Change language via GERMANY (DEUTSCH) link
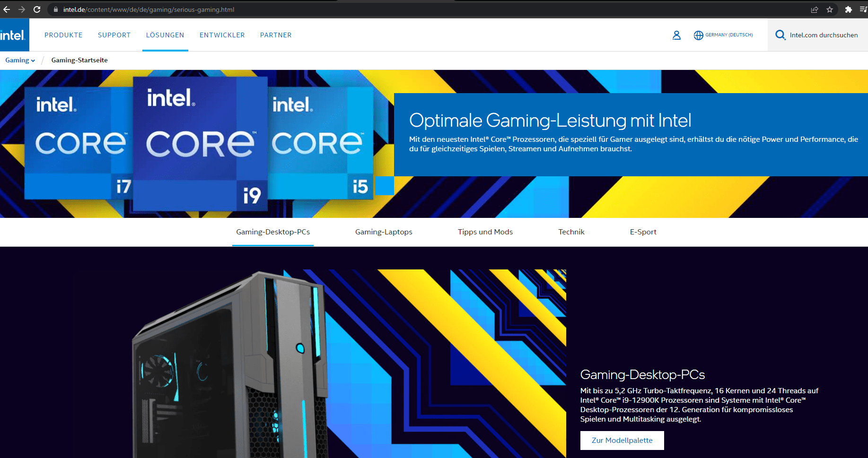Screen dimensions: 868x458 (x=729, y=35)
